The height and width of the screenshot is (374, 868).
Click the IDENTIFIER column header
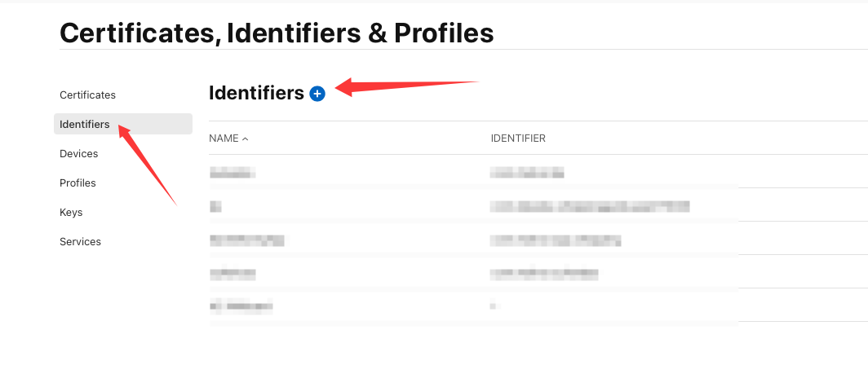518,139
